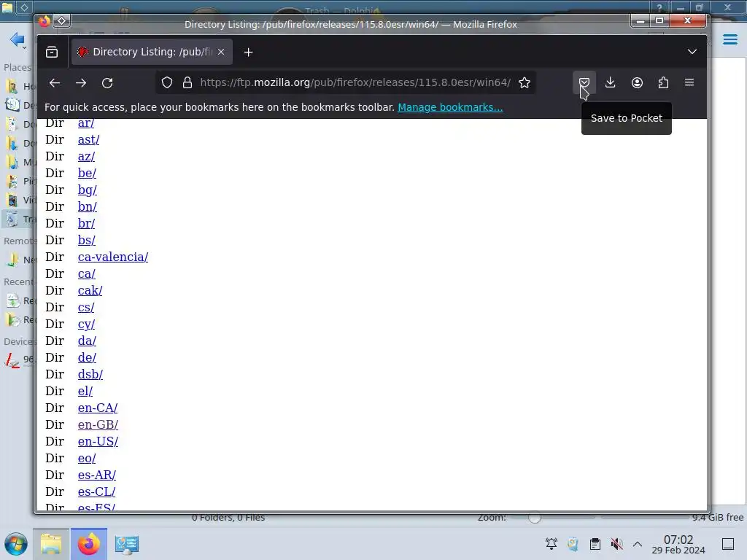Open the es-AR/ directory
Image resolution: width=747 pixels, height=560 pixels.
click(x=97, y=475)
